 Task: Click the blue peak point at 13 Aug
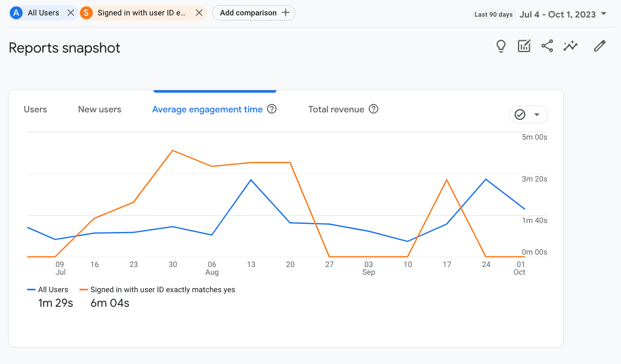pos(251,180)
